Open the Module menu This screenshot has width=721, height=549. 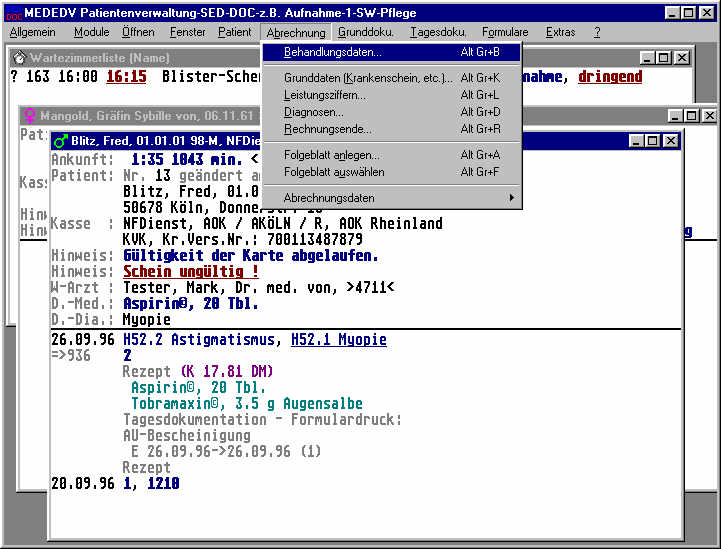[92, 32]
